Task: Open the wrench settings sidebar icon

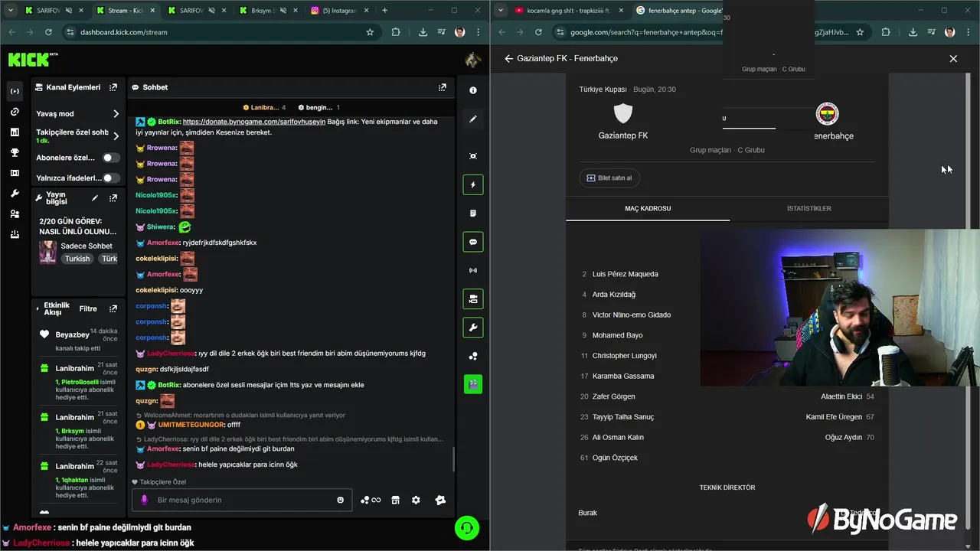Action: 15,194
